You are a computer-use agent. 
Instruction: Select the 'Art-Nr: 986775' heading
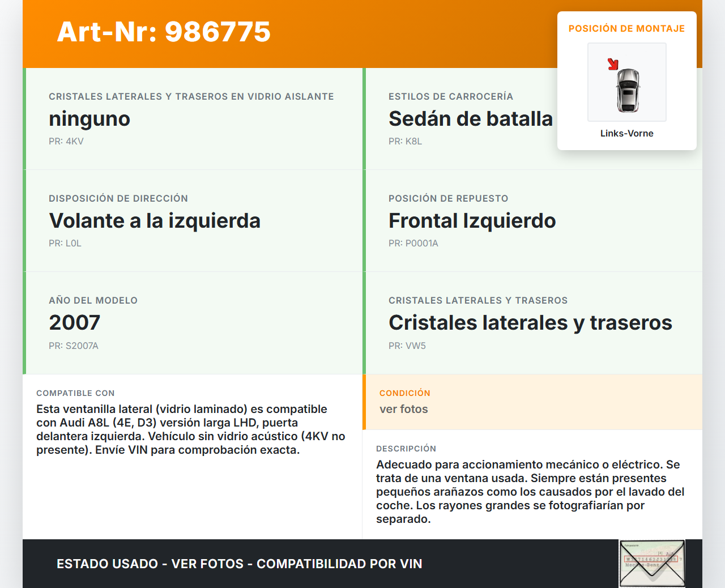(x=164, y=32)
